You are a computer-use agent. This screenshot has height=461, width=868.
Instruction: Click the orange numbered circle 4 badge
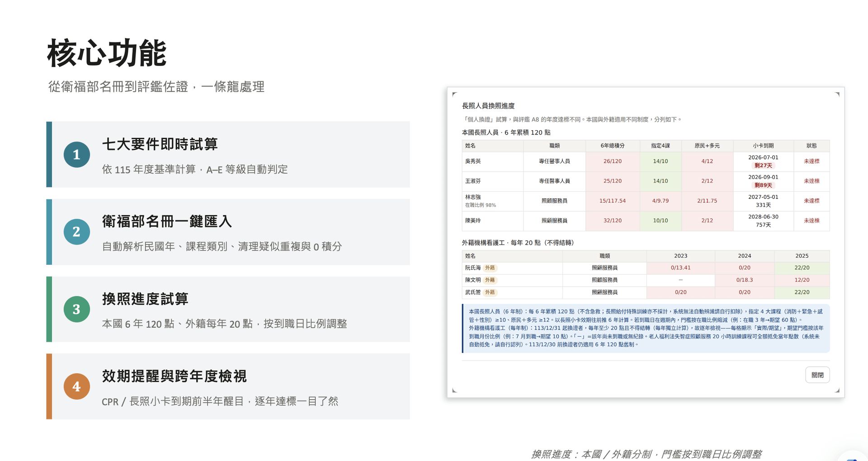tap(76, 386)
